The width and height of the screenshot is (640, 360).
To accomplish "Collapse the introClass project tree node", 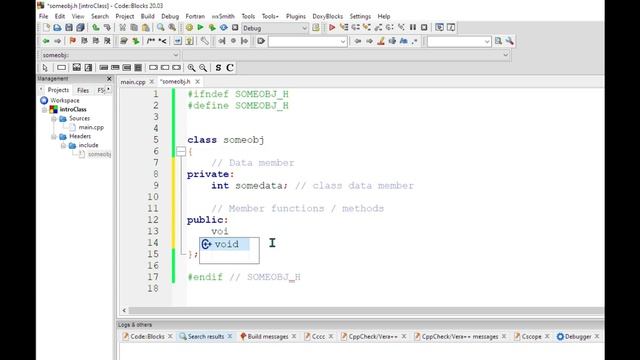I will click(x=44, y=109).
